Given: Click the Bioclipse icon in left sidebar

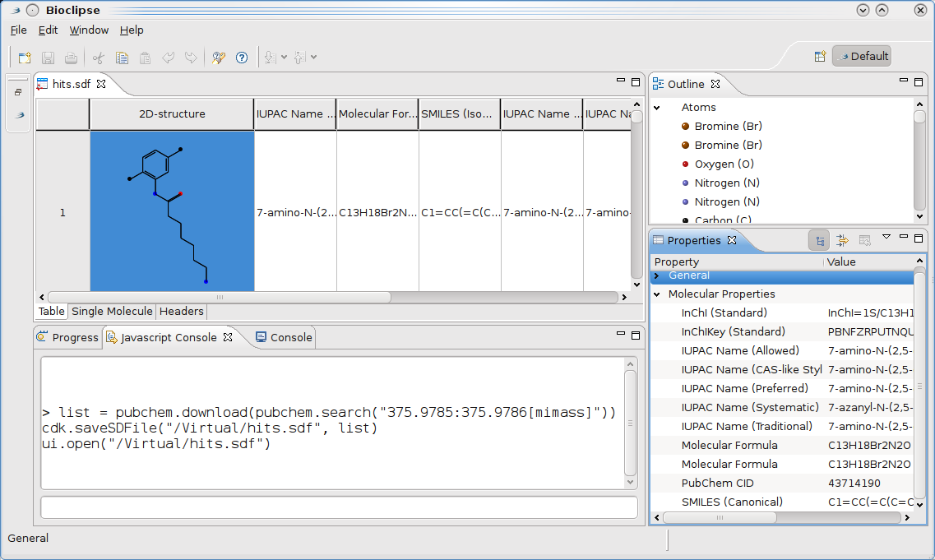Looking at the screenshot, I should click(x=20, y=115).
